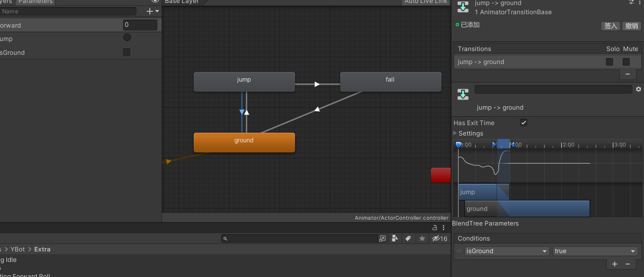Remove a condition with the minus button
This screenshot has width=644, height=277.
pos(628,264)
